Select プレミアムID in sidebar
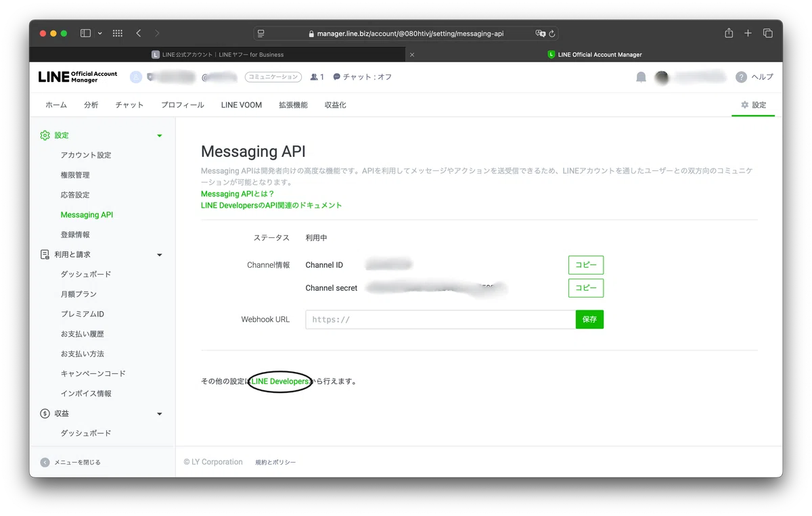The image size is (812, 516). click(83, 314)
